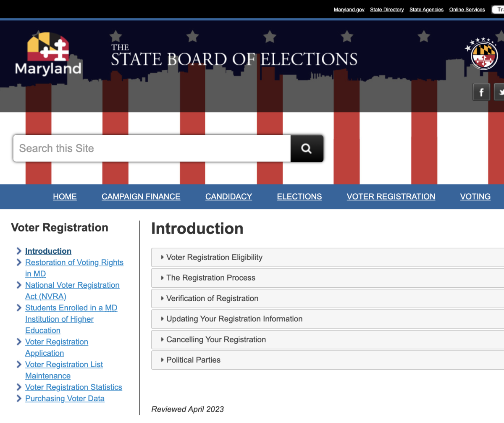504x423 pixels.
Task: Click the chevron next to Purchasing Voter Data
Action: (18, 399)
